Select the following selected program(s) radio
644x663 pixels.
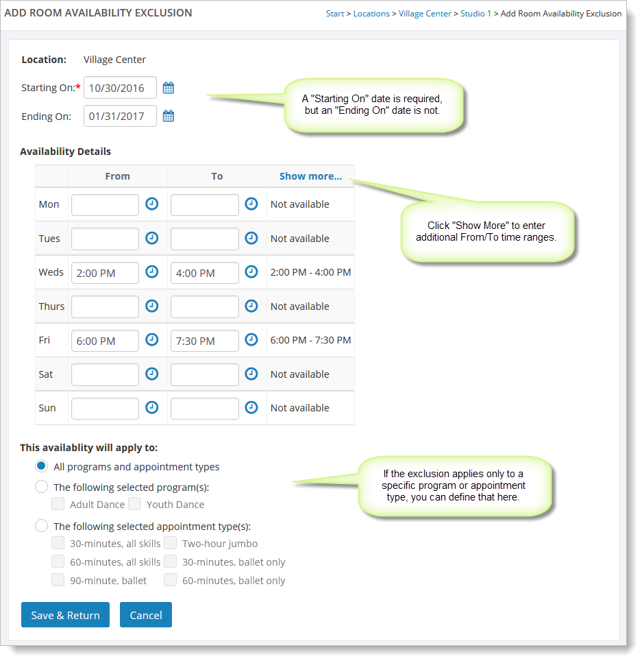click(x=41, y=487)
